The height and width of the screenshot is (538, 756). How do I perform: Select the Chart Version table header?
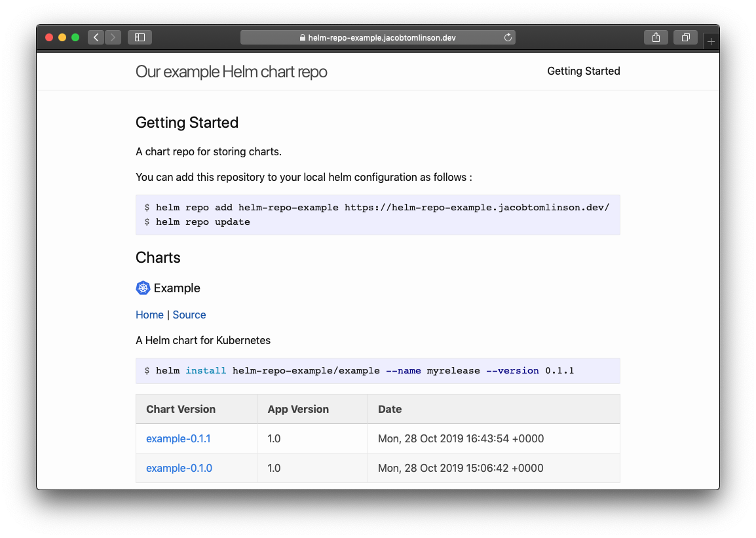pyautogui.click(x=181, y=409)
